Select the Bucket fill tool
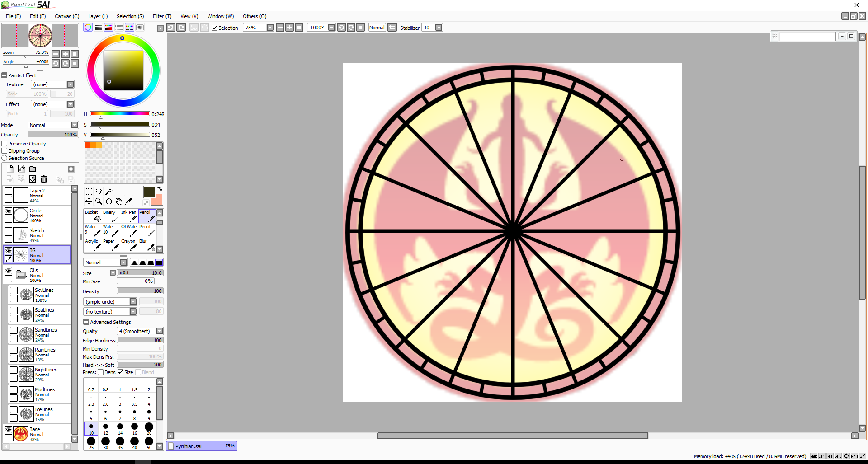868x464 pixels. (93, 216)
